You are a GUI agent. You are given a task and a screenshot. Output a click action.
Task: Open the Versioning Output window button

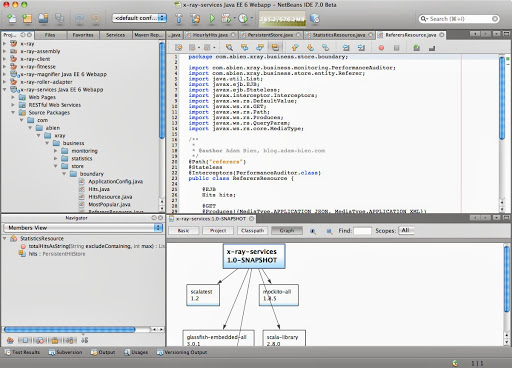tap(182, 352)
